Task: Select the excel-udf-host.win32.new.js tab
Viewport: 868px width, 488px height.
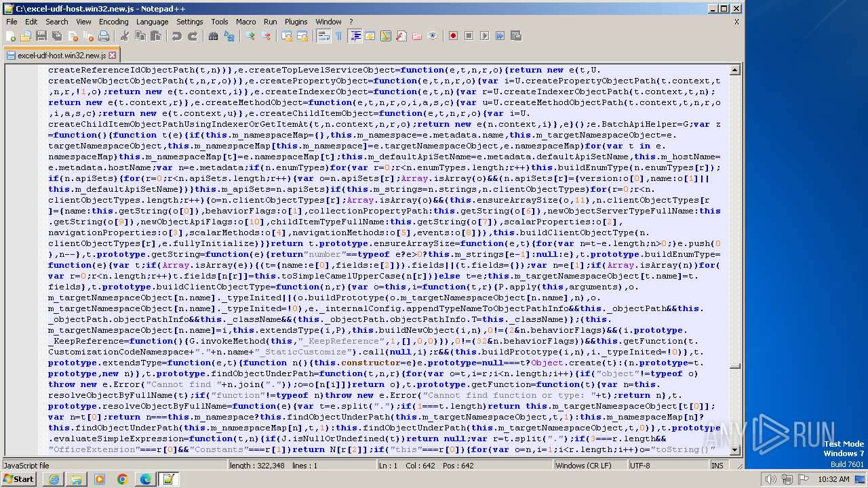Action: (62, 56)
